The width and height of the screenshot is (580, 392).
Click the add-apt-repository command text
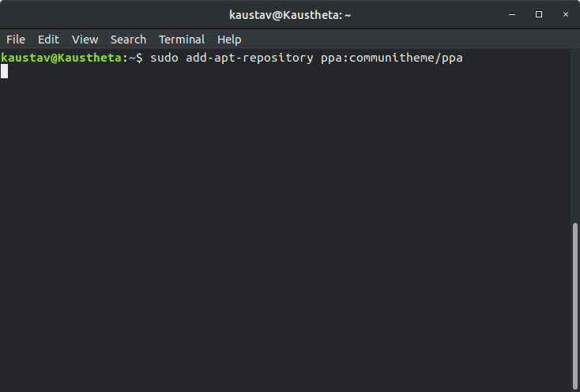250,58
